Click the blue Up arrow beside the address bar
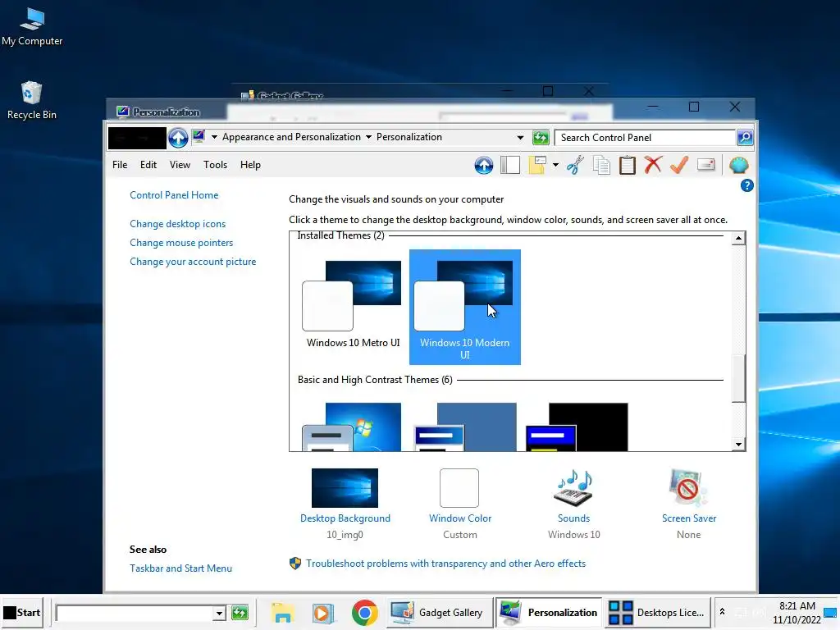 click(x=178, y=138)
